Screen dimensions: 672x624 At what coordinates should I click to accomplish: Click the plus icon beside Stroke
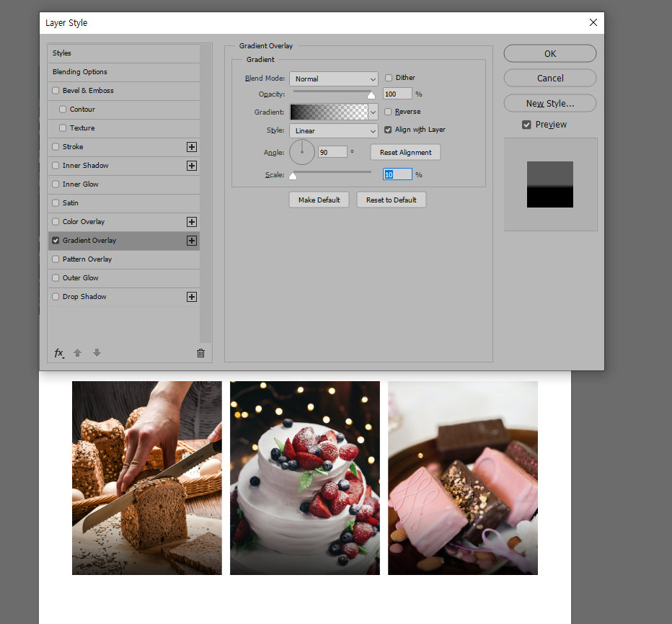(x=192, y=147)
